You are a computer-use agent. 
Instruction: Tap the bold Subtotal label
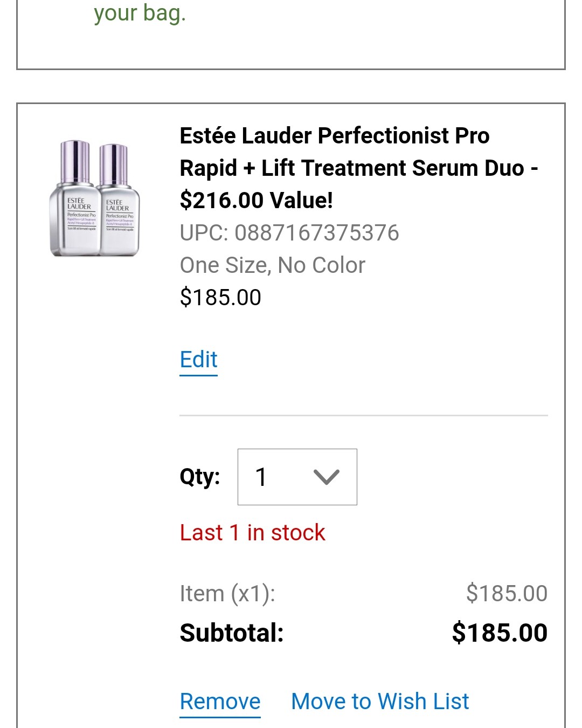[232, 633]
